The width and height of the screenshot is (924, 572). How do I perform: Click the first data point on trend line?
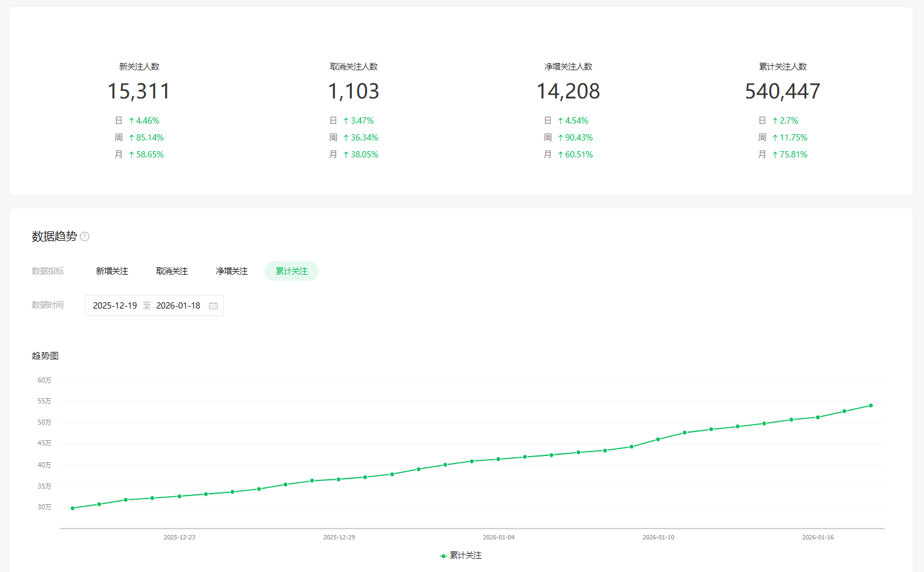73,508
